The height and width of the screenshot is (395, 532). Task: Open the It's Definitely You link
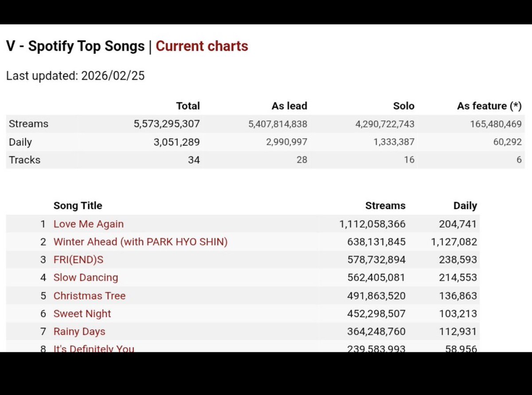[94, 348]
